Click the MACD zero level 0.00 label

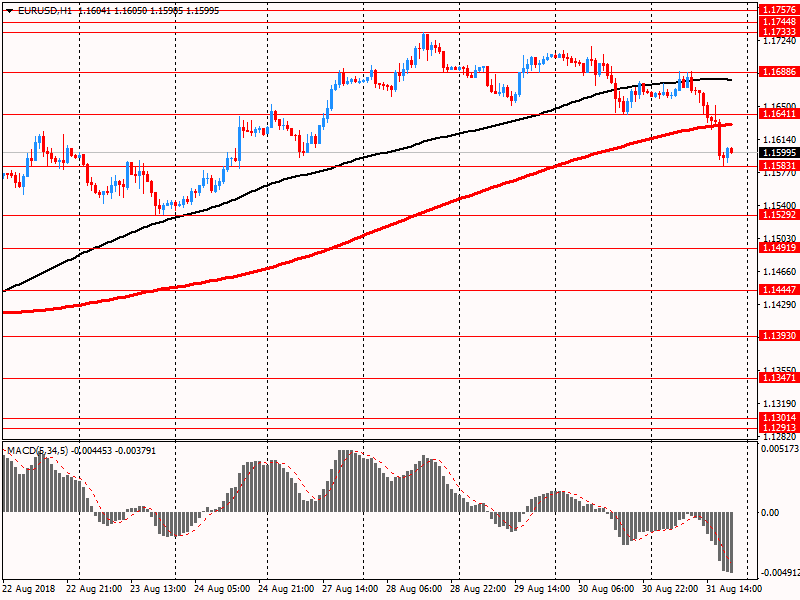(x=770, y=512)
